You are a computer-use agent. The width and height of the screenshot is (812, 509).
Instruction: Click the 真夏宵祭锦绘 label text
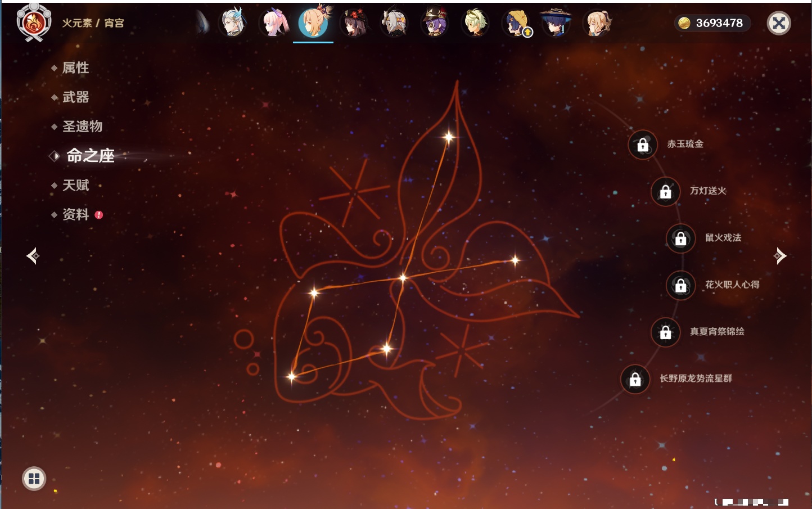[717, 331]
